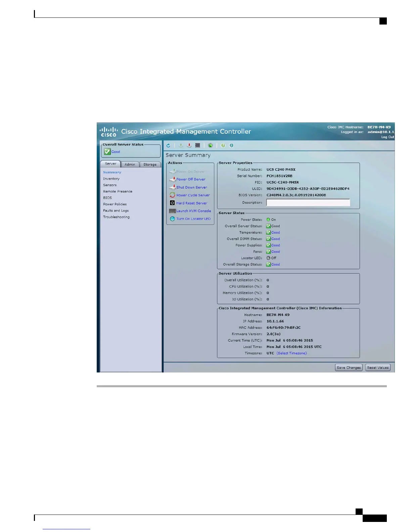Click the Launch KVM Console keyboard icon
411x532 pixels.
pyautogui.click(x=172, y=211)
